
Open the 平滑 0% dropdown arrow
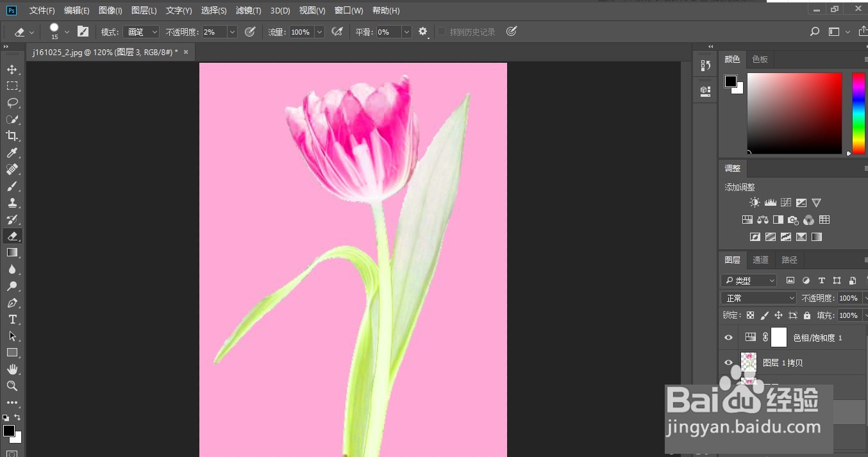click(406, 31)
